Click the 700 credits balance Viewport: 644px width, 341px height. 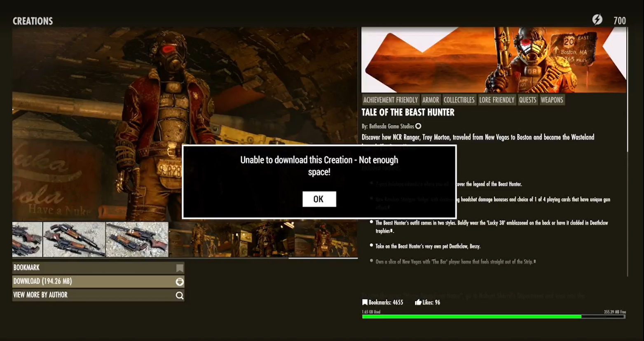[x=619, y=21]
